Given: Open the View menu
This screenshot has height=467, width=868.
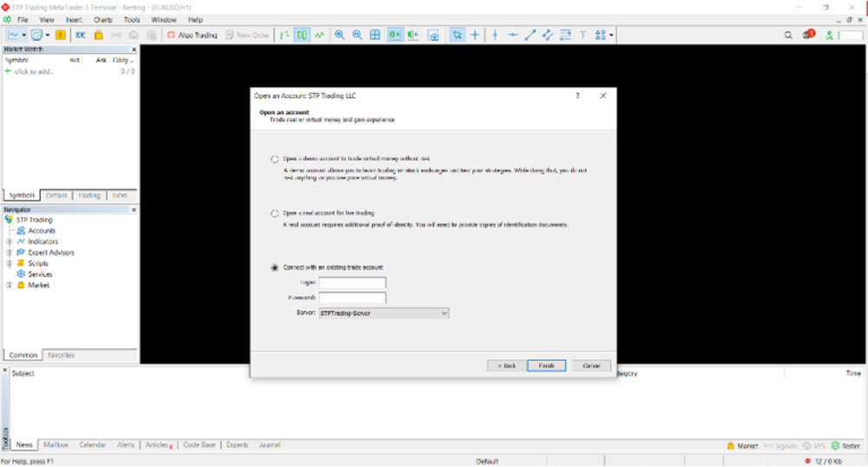Looking at the screenshot, I should [47, 20].
